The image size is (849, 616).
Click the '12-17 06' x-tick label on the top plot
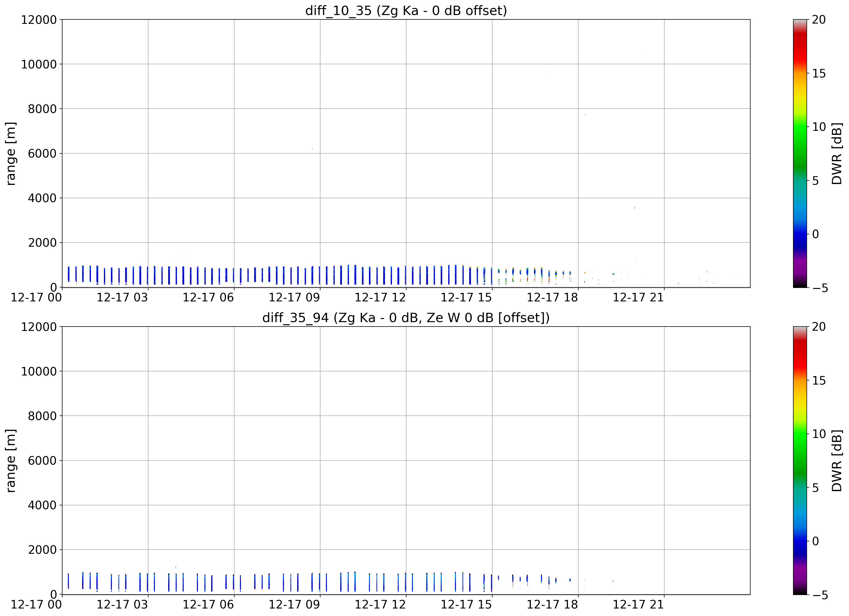pos(208,298)
